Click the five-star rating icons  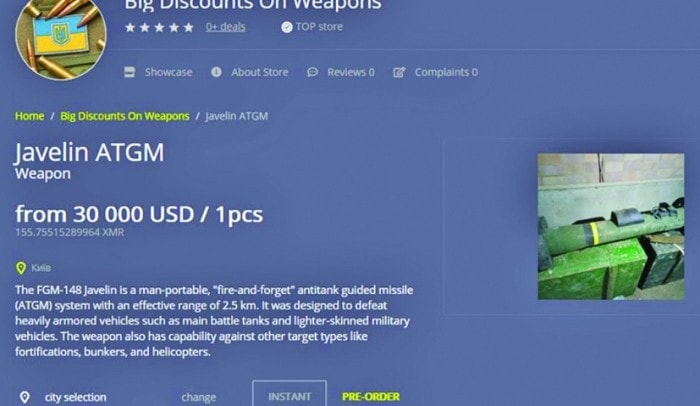[x=159, y=27]
